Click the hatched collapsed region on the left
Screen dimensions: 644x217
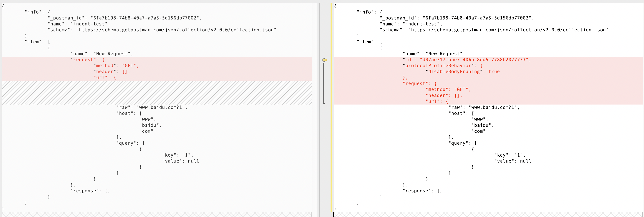click(x=155, y=92)
